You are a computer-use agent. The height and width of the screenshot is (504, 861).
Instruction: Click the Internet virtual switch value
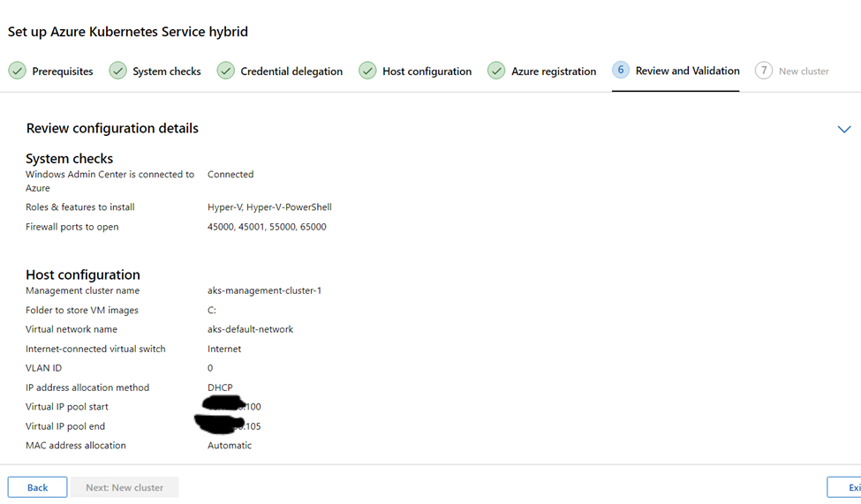coord(224,349)
